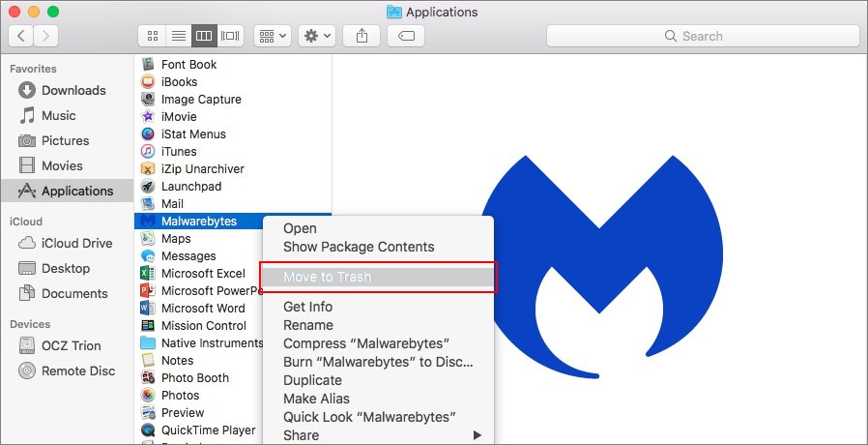Viewport: 868px width, 445px height.
Task: Choose Get Info from context menu
Action: pyautogui.click(x=378, y=307)
